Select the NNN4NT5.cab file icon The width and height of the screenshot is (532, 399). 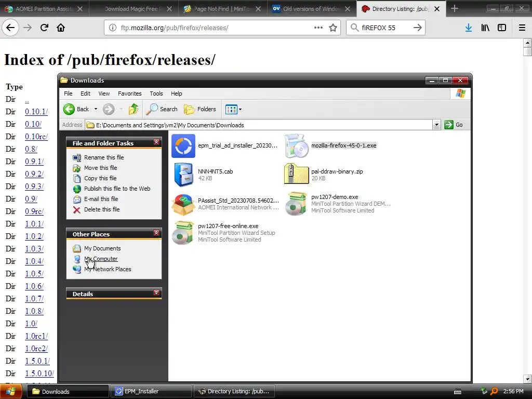pos(183,175)
